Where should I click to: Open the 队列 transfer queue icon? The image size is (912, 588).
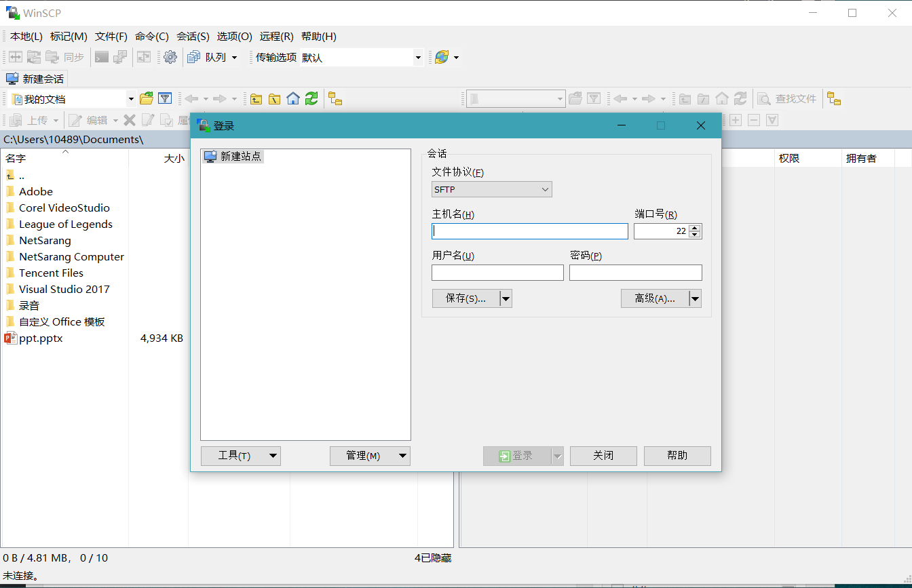[x=195, y=57]
